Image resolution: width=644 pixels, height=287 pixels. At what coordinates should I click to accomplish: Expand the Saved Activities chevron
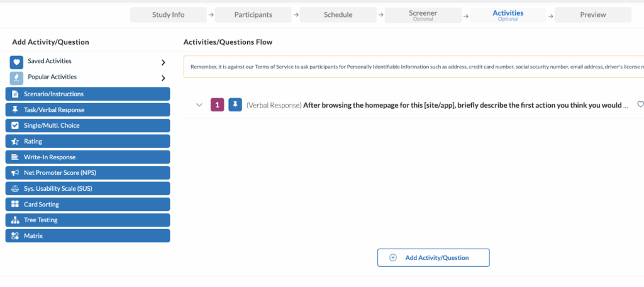pos(163,62)
